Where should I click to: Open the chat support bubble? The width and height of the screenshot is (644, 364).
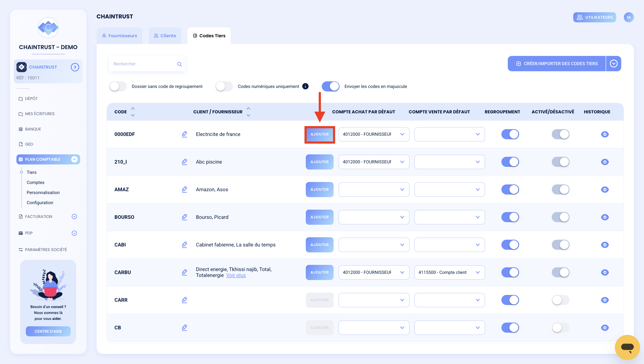(x=627, y=347)
